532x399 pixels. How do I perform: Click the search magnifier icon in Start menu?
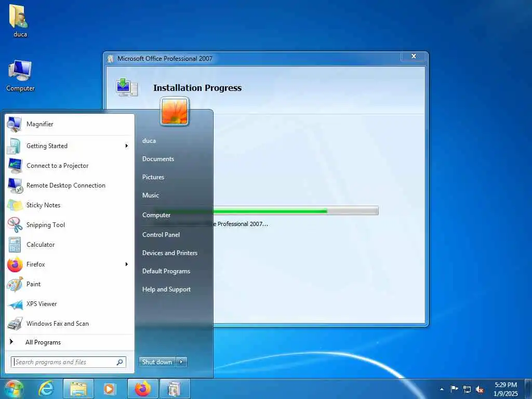pos(120,362)
